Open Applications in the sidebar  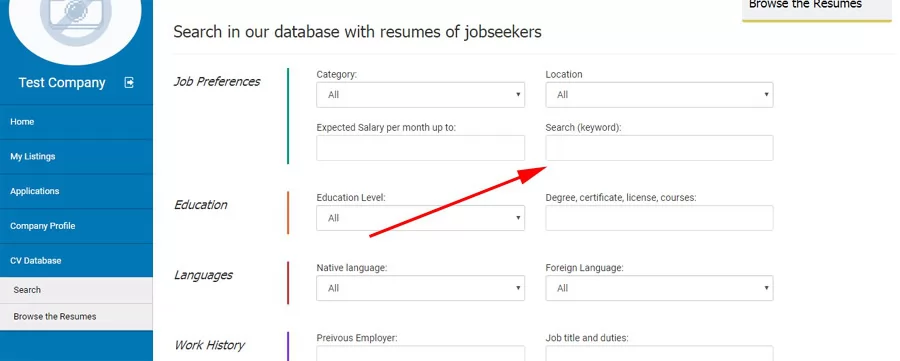click(x=76, y=191)
